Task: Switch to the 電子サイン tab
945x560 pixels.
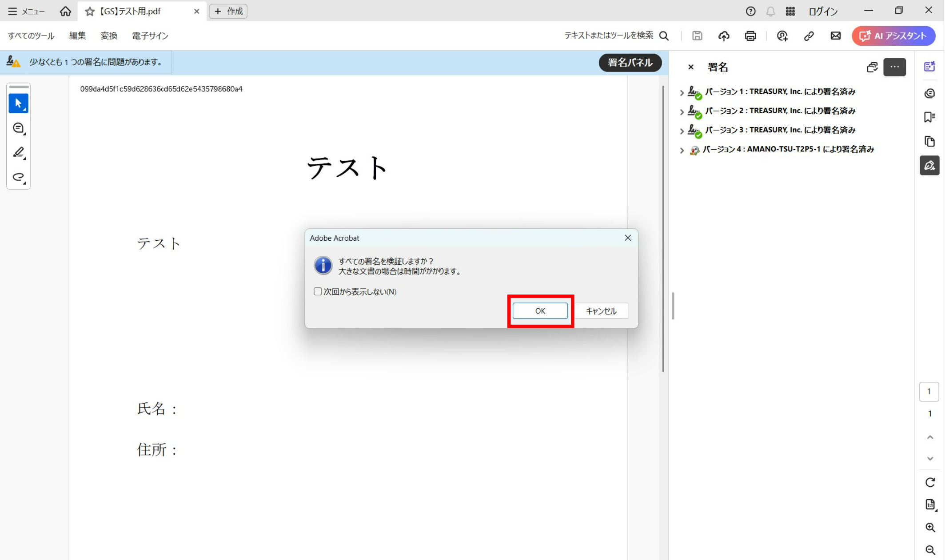Action: [x=150, y=36]
